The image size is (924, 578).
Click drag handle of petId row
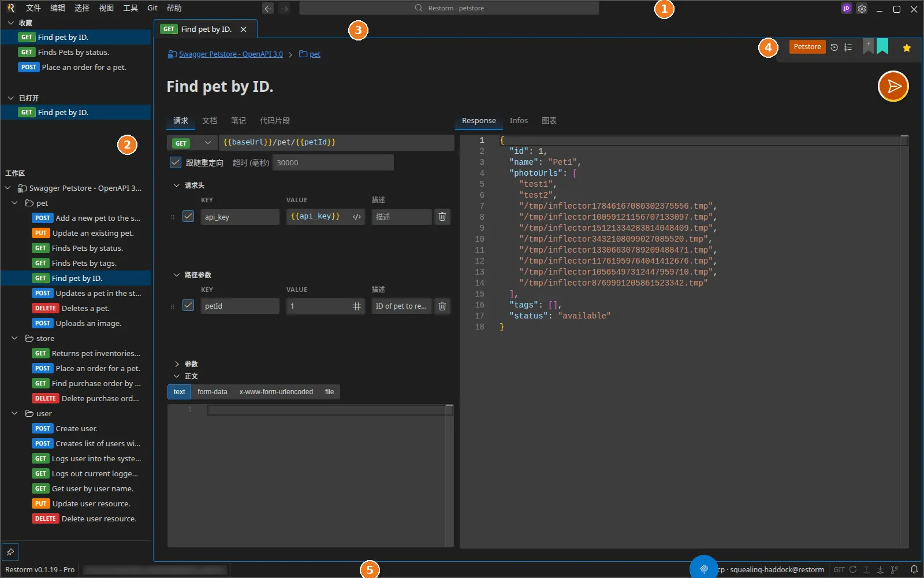[x=172, y=307]
